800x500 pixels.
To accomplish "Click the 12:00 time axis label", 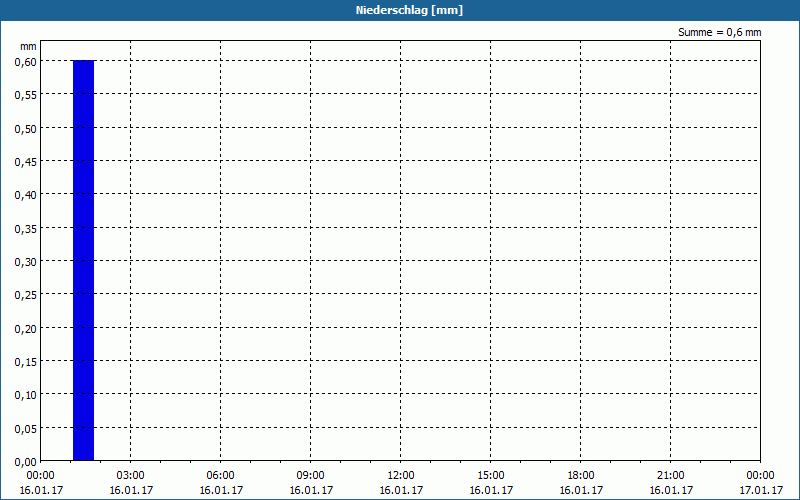I will (401, 476).
